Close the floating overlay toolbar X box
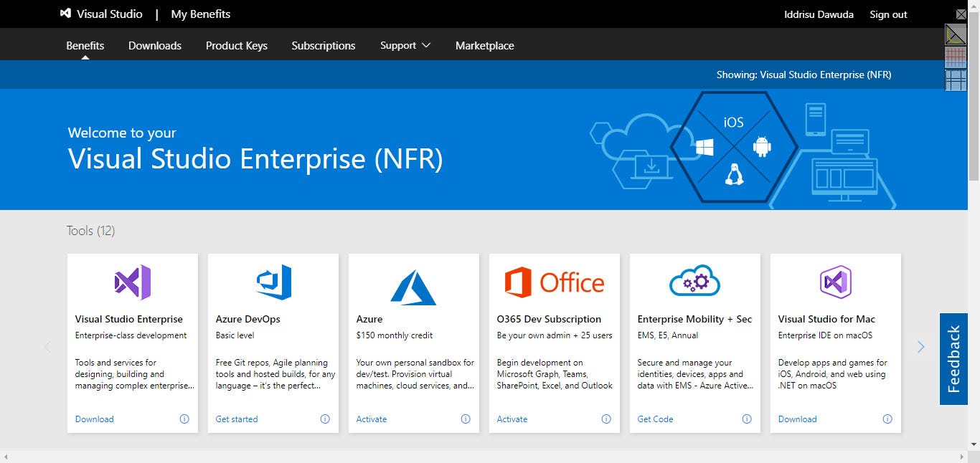The image size is (980, 463). click(x=961, y=14)
